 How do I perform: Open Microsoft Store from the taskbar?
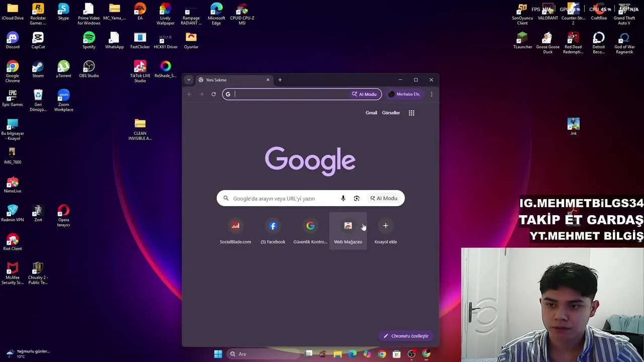click(396, 354)
